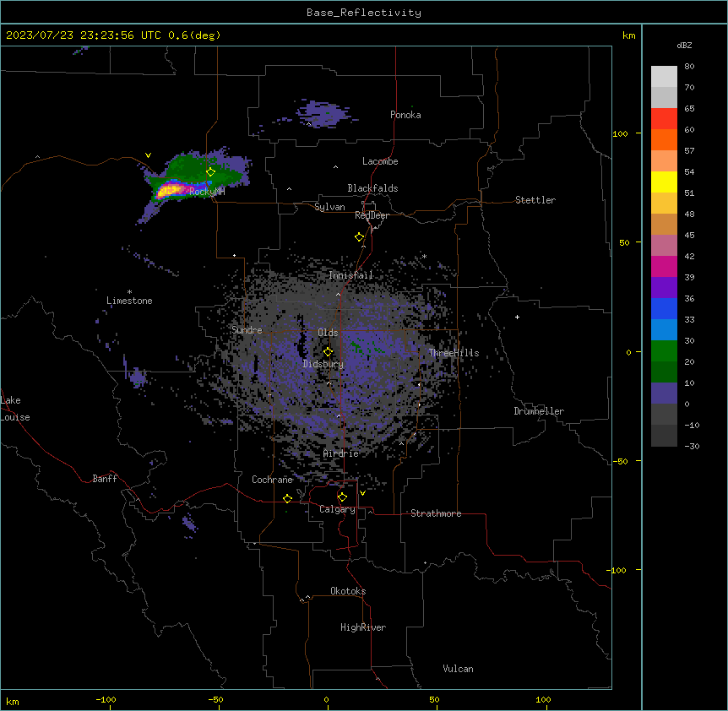This screenshot has width=728, height=711.
Task: Select the Banff label
Action: pos(105,479)
